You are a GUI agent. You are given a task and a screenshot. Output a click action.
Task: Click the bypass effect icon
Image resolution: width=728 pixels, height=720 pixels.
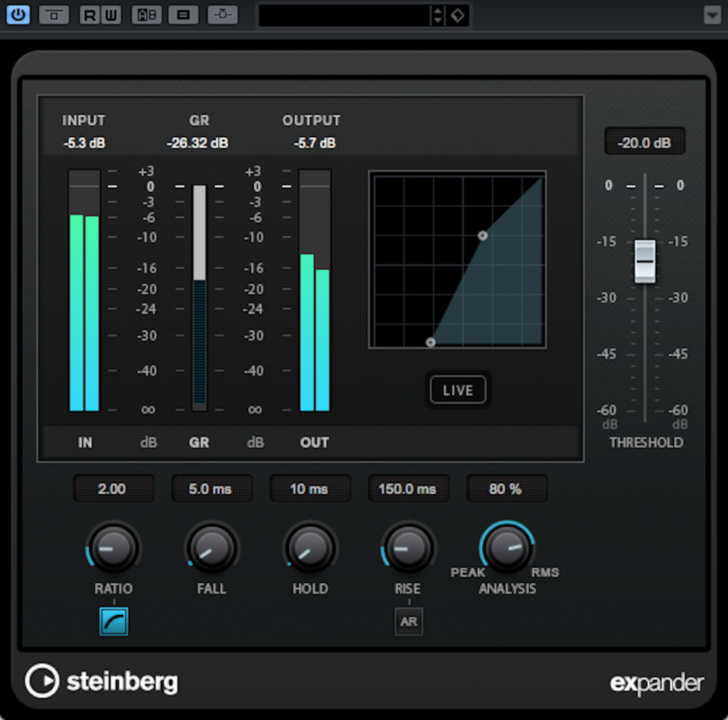(x=54, y=15)
